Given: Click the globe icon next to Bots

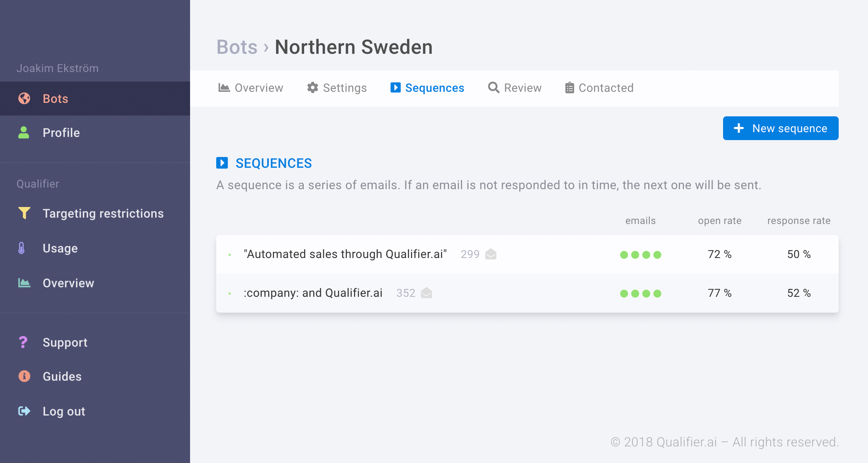Looking at the screenshot, I should tap(24, 98).
